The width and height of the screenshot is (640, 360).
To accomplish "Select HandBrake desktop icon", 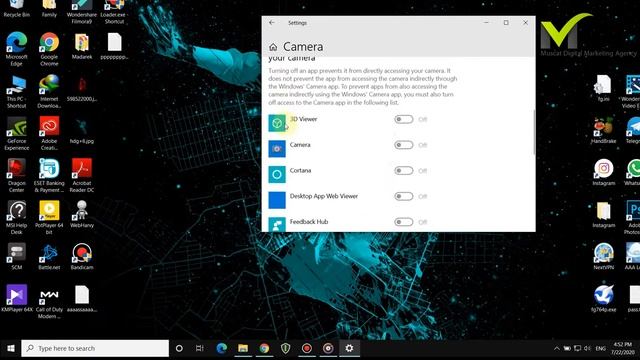I will point(604,131).
